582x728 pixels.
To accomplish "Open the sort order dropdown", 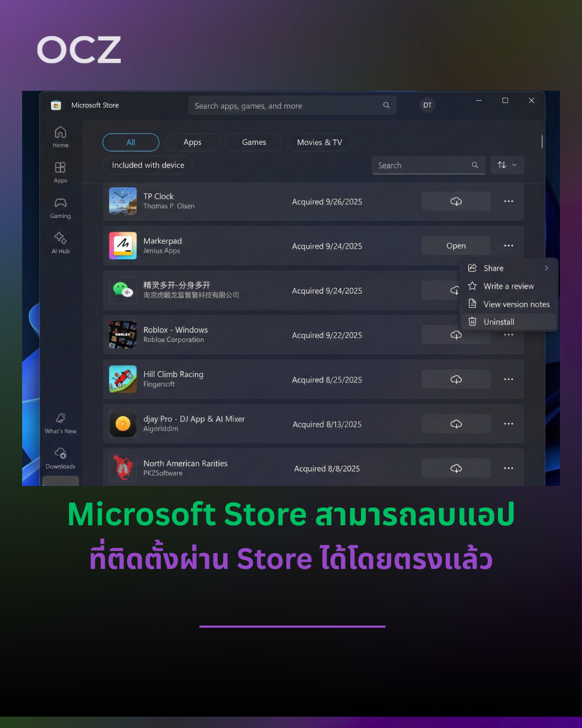I will click(507, 165).
